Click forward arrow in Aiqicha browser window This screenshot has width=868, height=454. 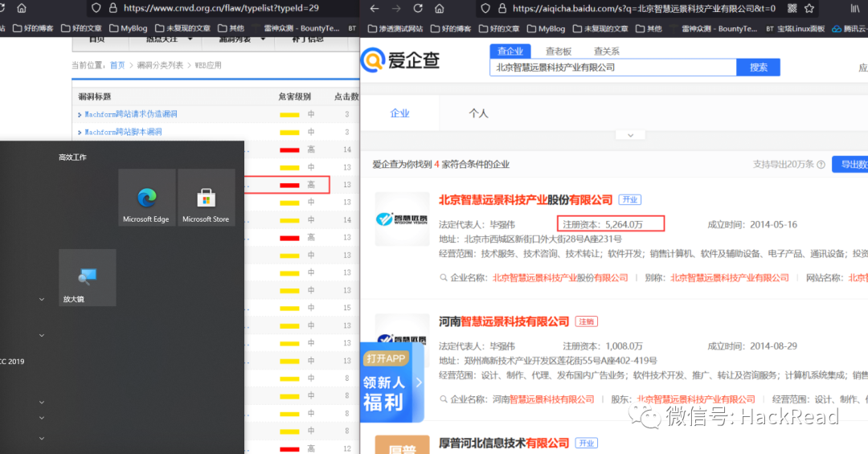pyautogui.click(x=396, y=8)
